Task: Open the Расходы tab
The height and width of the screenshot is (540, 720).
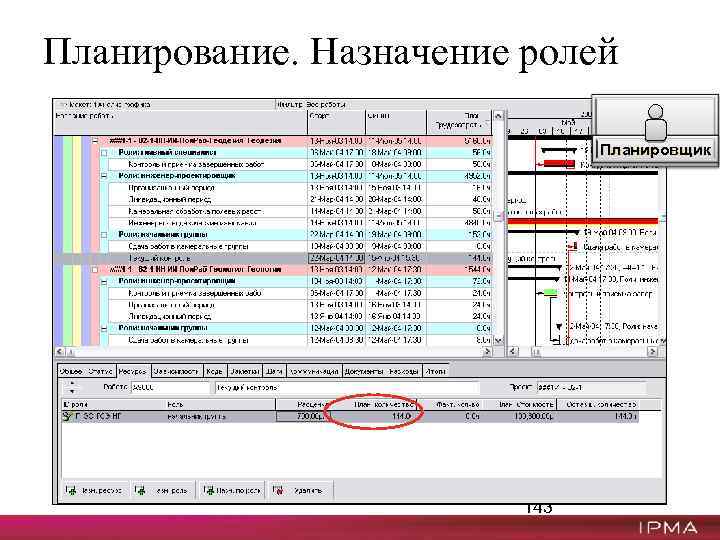Action: pos(403,371)
